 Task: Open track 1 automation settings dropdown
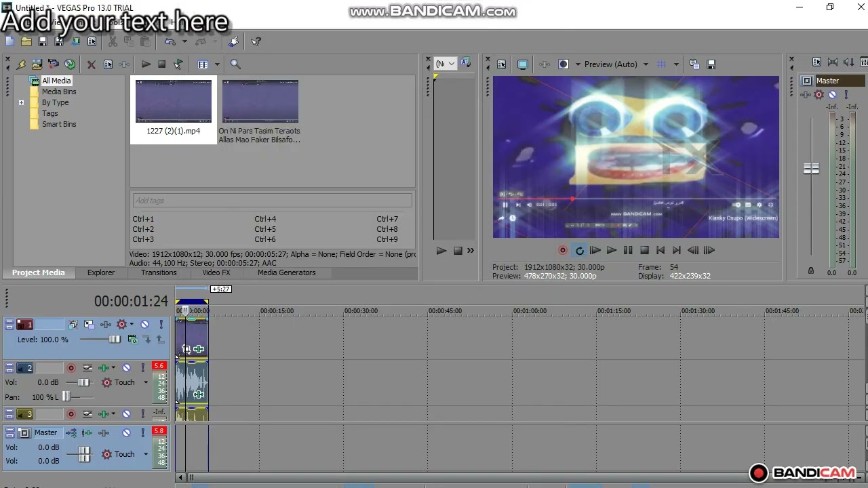(x=132, y=324)
